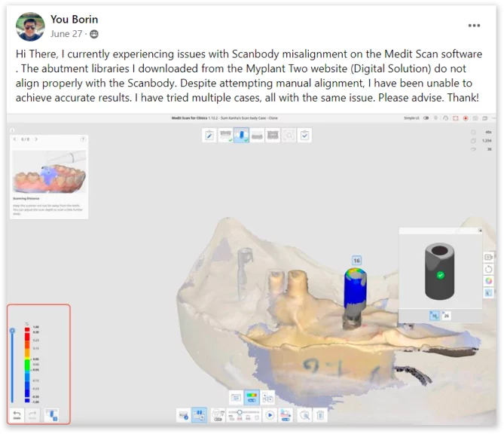The height and width of the screenshot is (434, 504).
Task: Select tooth 16 in scanbody library panel
Action: tap(435, 316)
